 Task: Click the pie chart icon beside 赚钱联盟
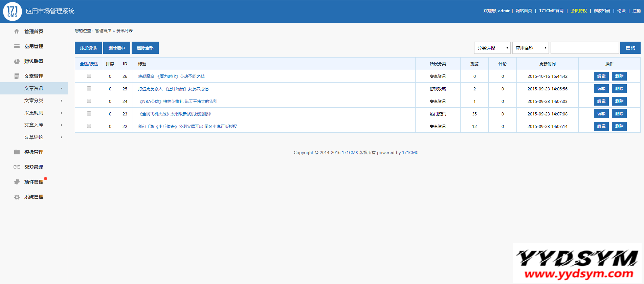coord(17,62)
